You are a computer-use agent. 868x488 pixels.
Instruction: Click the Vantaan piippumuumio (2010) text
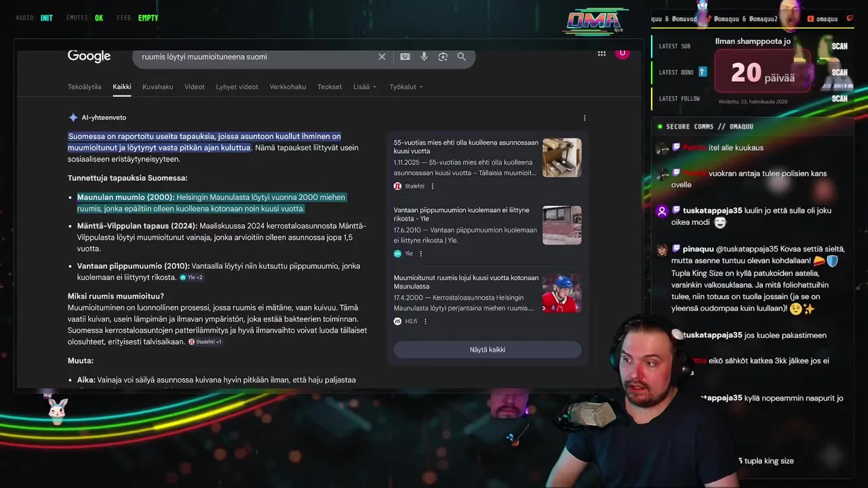133,266
